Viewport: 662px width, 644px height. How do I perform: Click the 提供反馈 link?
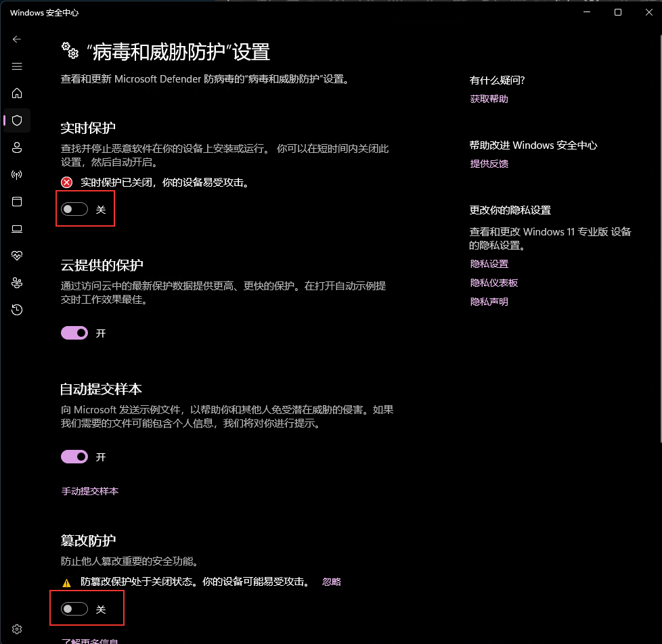pyautogui.click(x=489, y=164)
